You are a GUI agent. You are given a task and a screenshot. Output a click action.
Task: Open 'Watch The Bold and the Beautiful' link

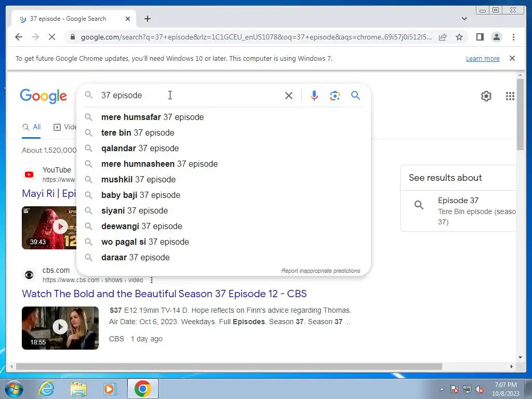click(x=164, y=294)
